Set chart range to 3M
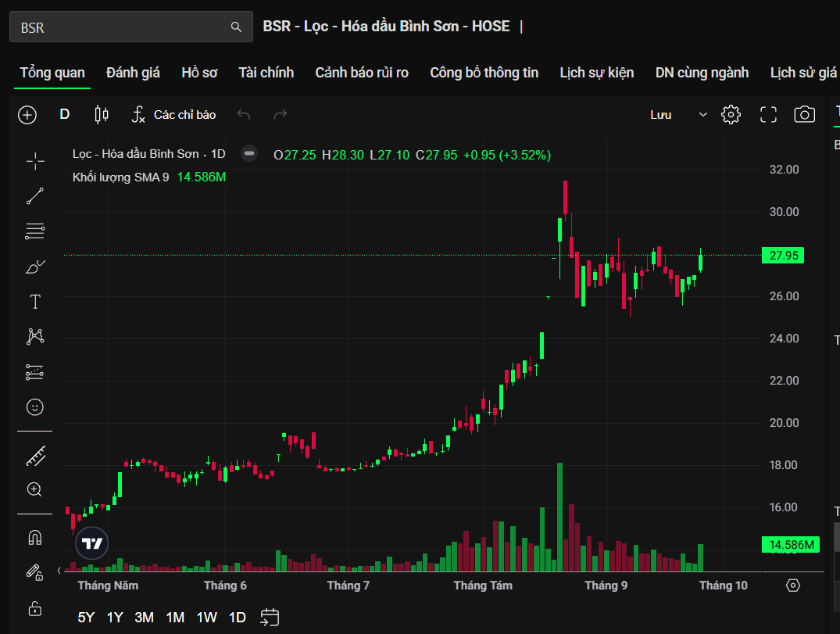This screenshot has height=634, width=840. (144, 618)
